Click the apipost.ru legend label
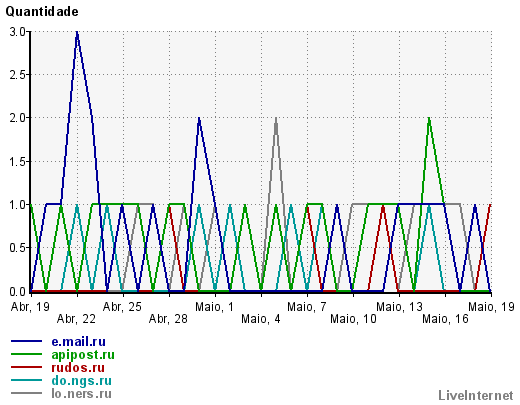Screen dimensions: 520x405 click(83, 355)
